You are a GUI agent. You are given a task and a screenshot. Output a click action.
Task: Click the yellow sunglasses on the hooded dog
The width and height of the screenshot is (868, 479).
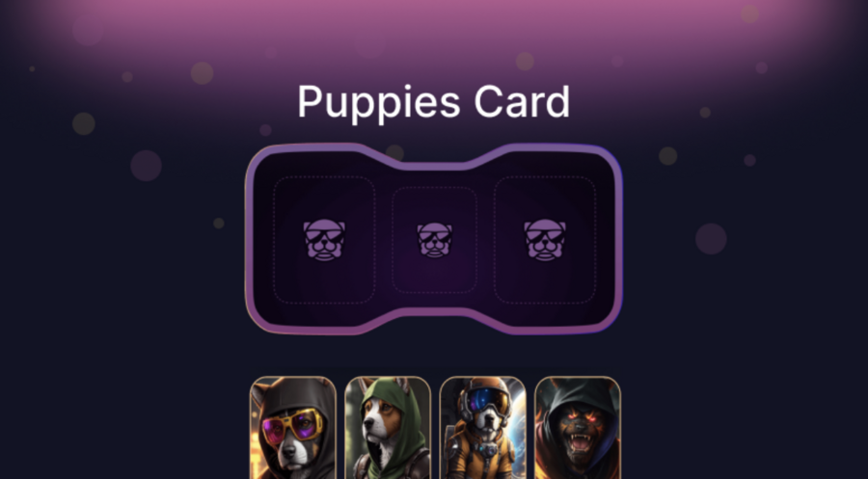coord(293,426)
